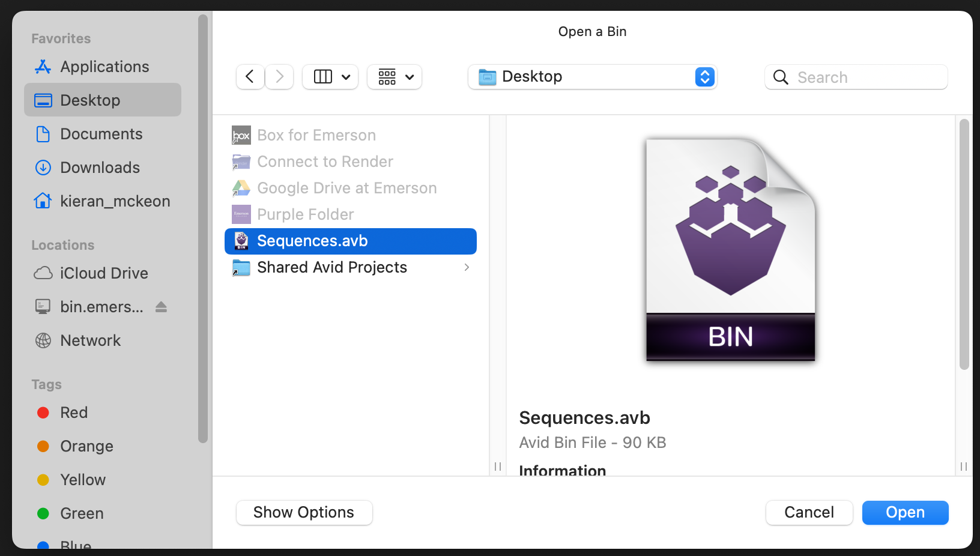Open Network location

tap(103, 340)
